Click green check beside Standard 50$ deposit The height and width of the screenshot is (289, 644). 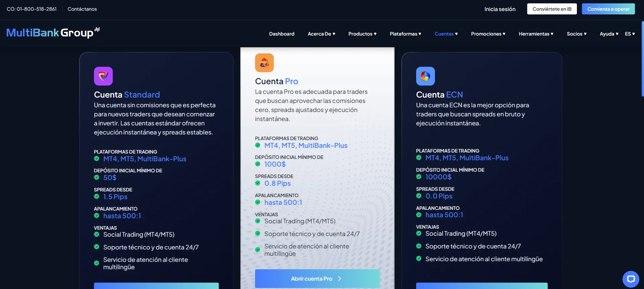[x=97, y=177]
